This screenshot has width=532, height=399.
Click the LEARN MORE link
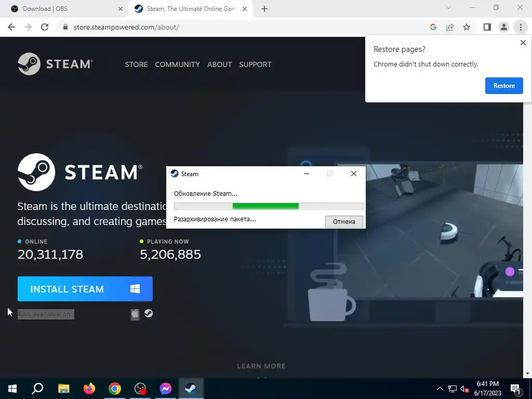click(x=261, y=366)
